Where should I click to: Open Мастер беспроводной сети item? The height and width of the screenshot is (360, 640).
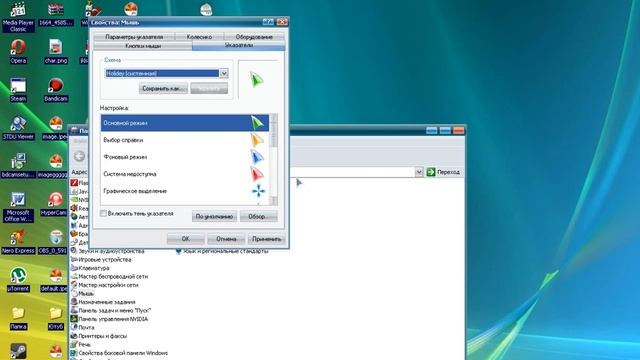(x=109, y=276)
